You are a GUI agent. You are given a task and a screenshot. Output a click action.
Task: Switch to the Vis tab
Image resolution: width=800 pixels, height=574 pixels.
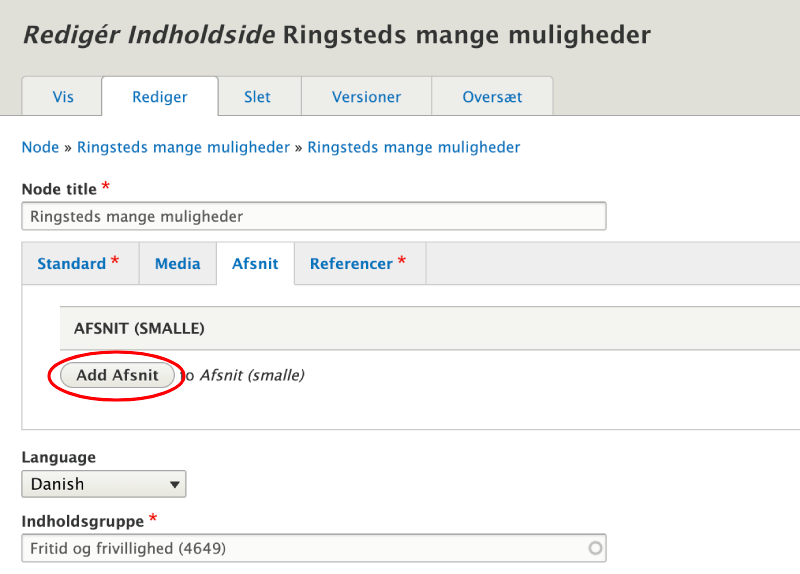coord(62,97)
